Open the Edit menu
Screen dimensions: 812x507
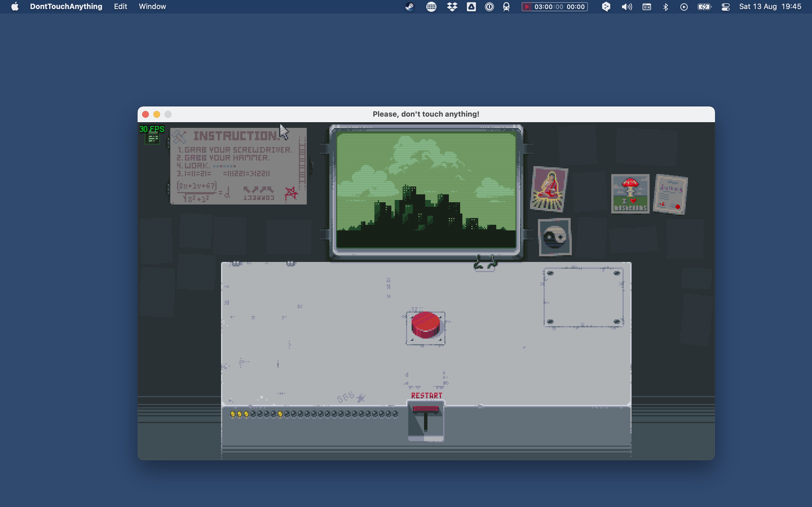click(120, 6)
